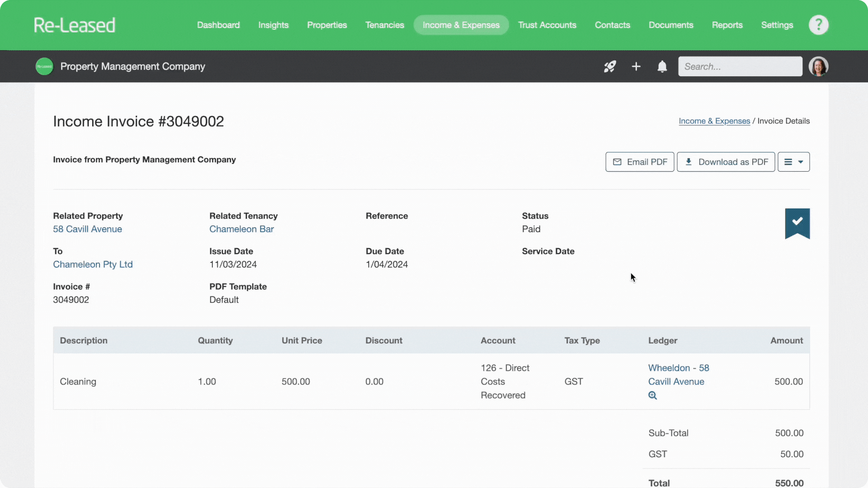
Task: Click the GST 50.00 value
Action: [792, 454]
